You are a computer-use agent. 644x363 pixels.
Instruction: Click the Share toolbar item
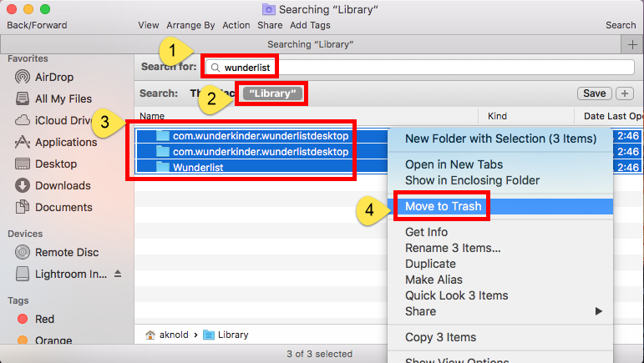[270, 25]
